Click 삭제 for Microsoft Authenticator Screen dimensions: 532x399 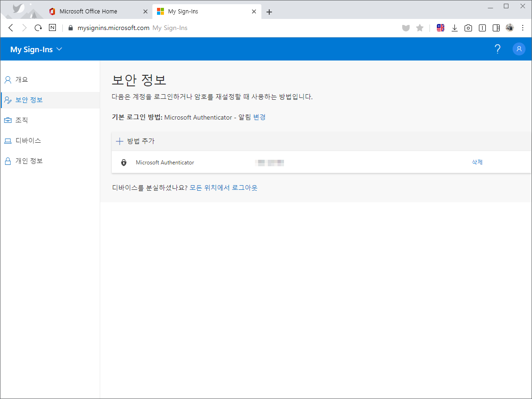coord(477,162)
